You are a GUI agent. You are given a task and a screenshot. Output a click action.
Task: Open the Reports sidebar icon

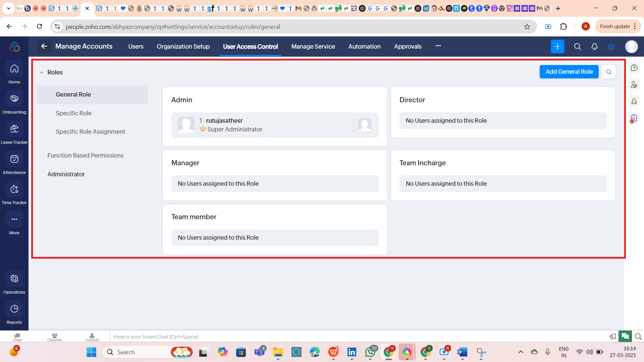click(x=14, y=309)
